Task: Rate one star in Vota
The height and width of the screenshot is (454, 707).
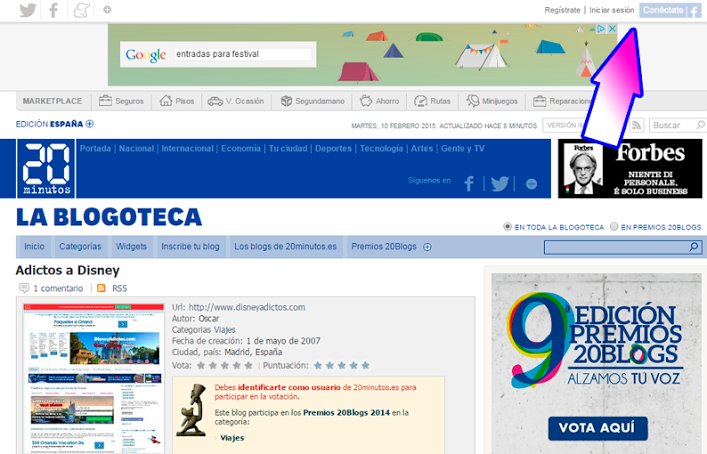Action: pyautogui.click(x=201, y=365)
